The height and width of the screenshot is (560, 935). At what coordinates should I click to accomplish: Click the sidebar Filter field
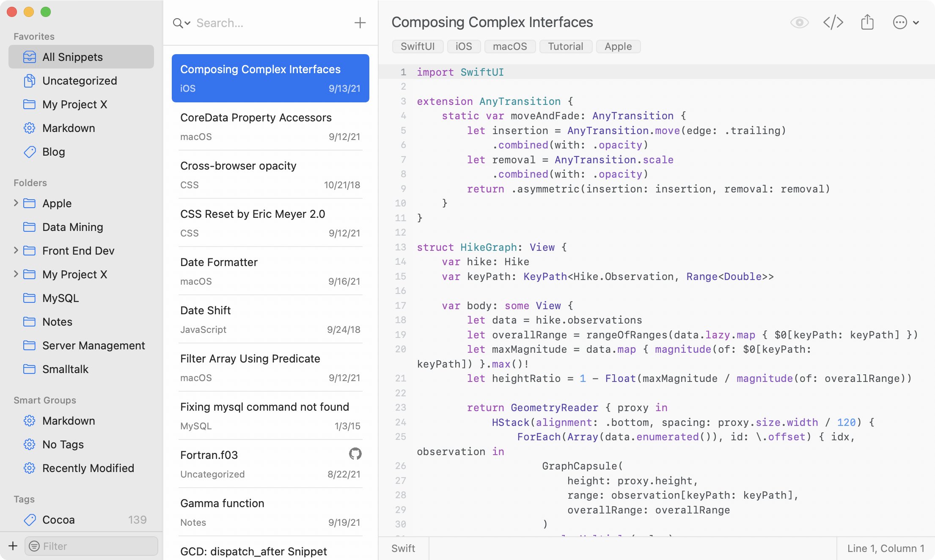(97, 546)
